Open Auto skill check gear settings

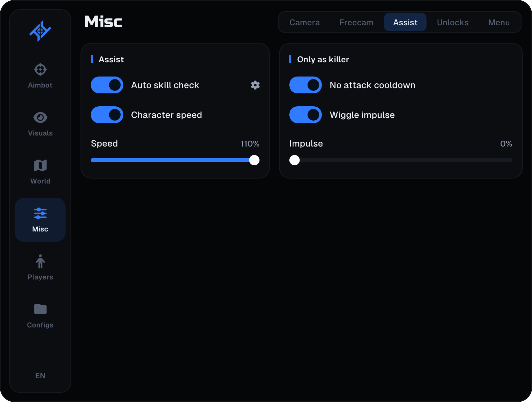click(255, 85)
